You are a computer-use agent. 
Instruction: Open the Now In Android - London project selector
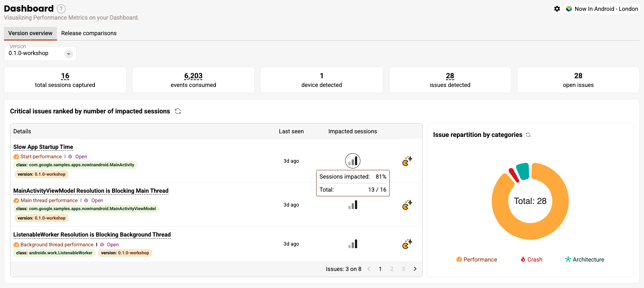pyautogui.click(x=602, y=9)
